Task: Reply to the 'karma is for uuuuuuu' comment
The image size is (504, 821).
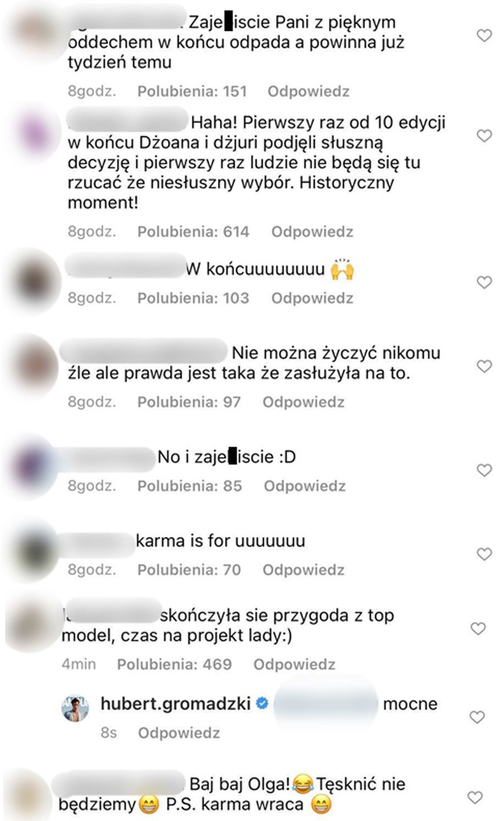Action: (304, 570)
